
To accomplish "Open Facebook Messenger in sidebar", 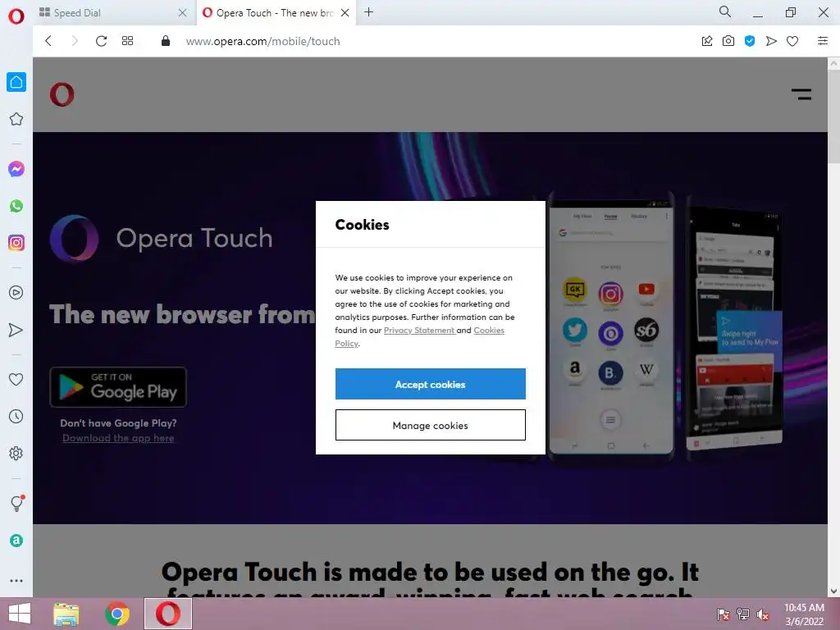I will coord(16,169).
